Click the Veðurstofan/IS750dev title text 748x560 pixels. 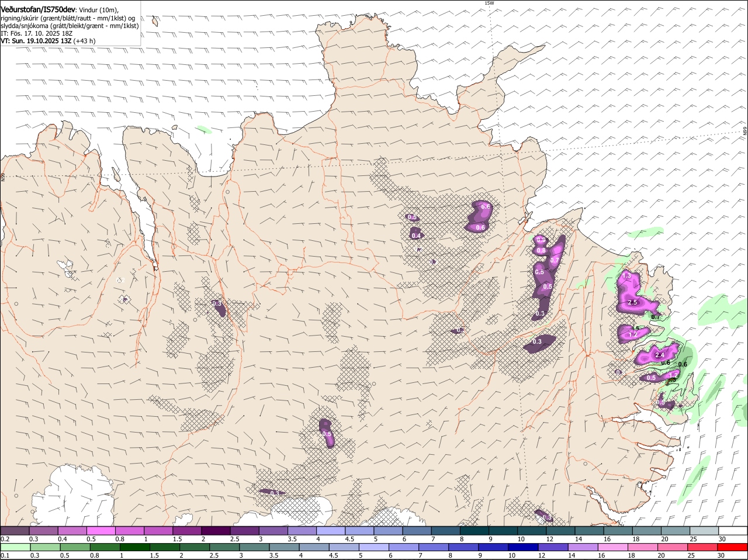38,9
